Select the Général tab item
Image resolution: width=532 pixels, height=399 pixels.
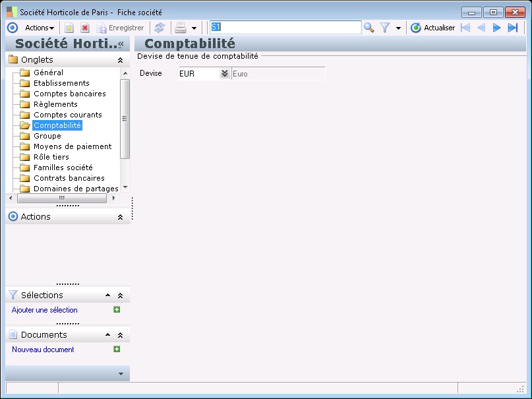click(x=48, y=73)
